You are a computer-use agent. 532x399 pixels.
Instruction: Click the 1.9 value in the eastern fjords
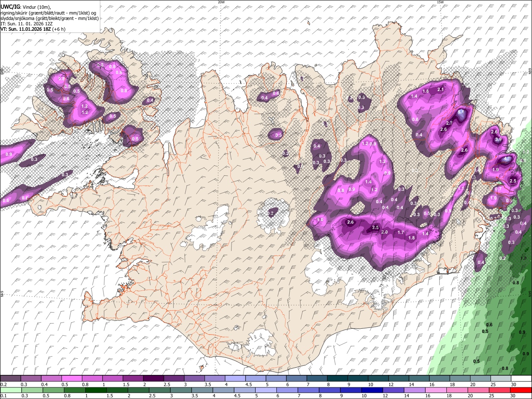tap(495, 170)
